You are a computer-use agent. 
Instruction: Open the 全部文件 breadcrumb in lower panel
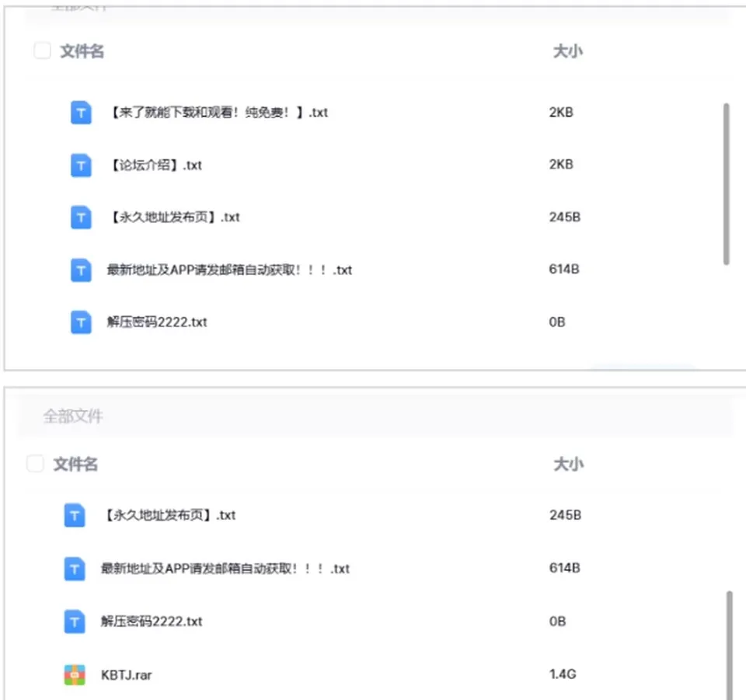(x=73, y=416)
